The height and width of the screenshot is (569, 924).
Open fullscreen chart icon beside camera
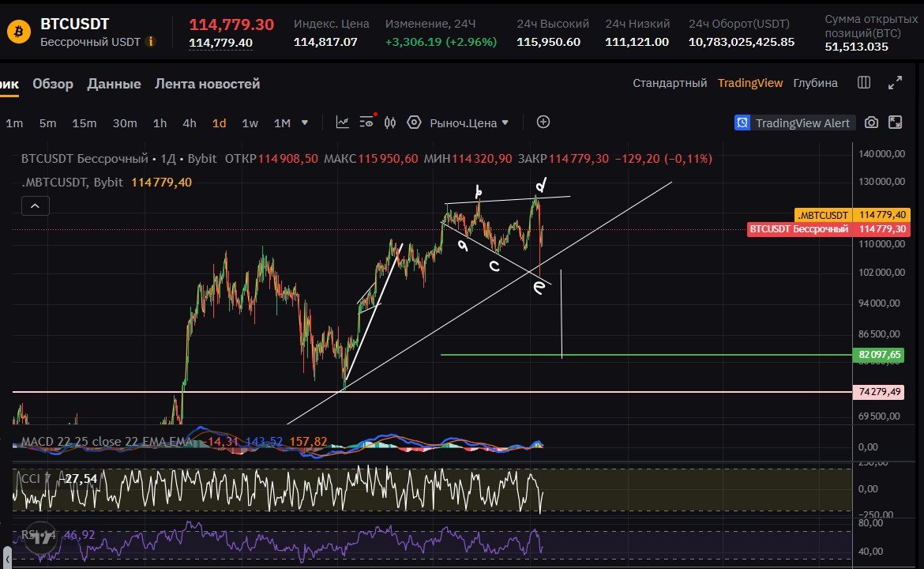coord(895,122)
